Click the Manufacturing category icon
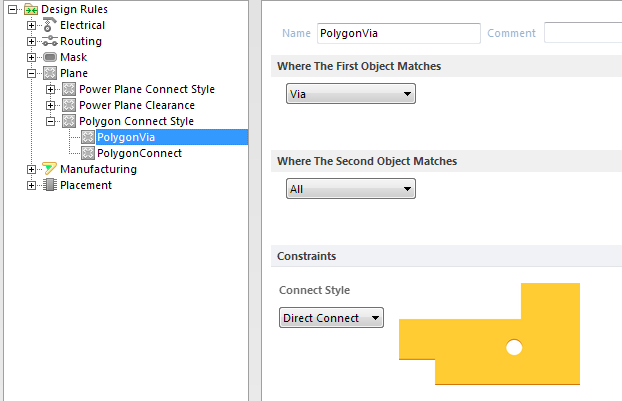This screenshot has width=622, height=401. pyautogui.click(x=50, y=169)
